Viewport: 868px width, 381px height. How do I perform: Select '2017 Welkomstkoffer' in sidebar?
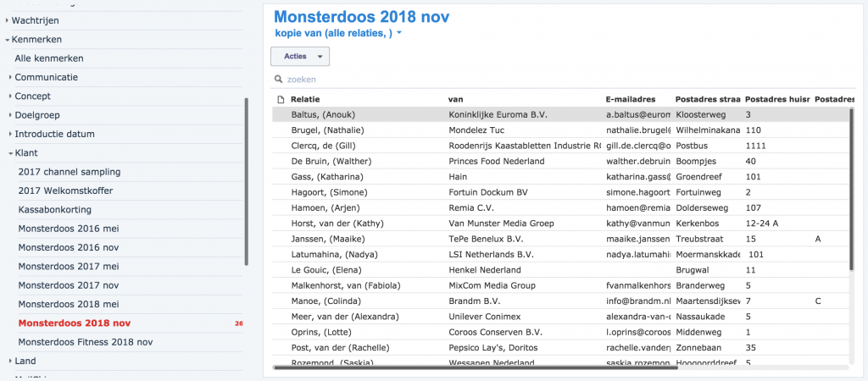[65, 190]
